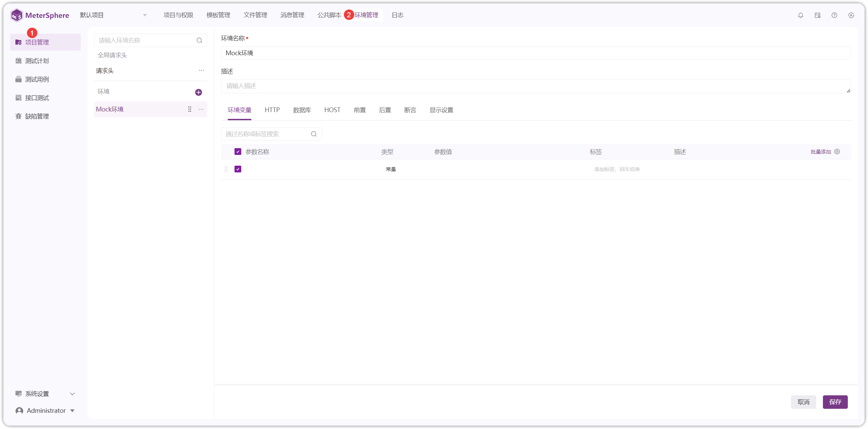Switch to 环境管理 in the top menu
This screenshot has width=868, height=429.
click(x=366, y=15)
